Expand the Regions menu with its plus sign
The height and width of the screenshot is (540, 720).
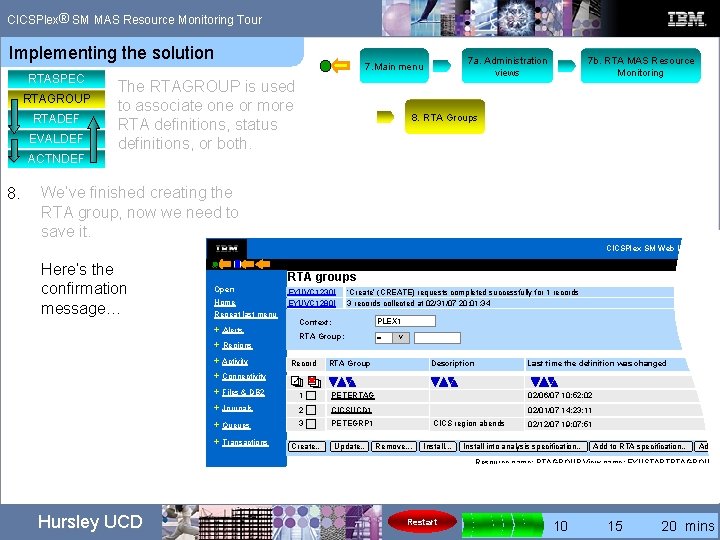click(x=217, y=345)
